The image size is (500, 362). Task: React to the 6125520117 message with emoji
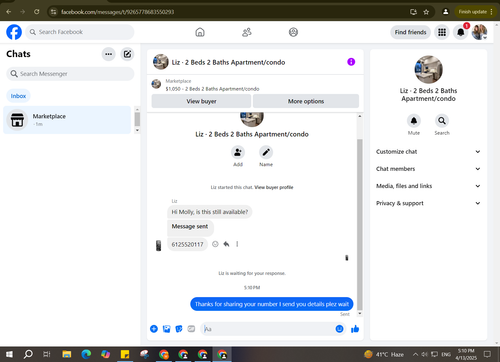[215, 244]
